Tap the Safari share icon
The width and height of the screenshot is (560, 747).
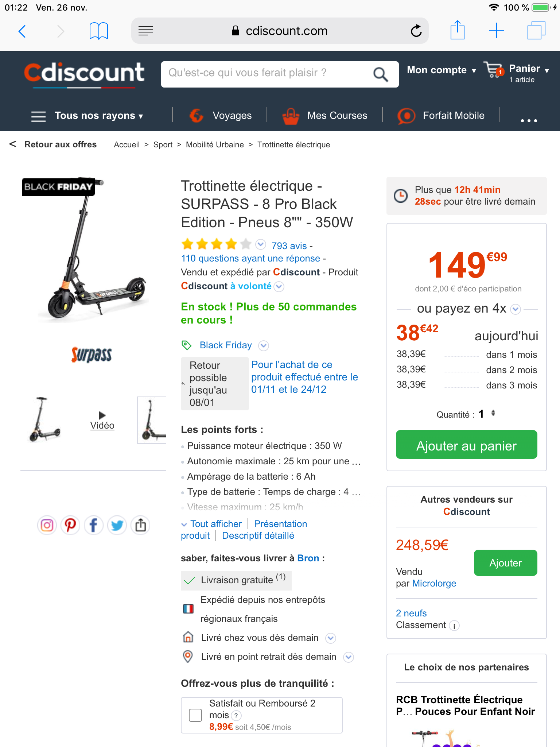click(457, 30)
